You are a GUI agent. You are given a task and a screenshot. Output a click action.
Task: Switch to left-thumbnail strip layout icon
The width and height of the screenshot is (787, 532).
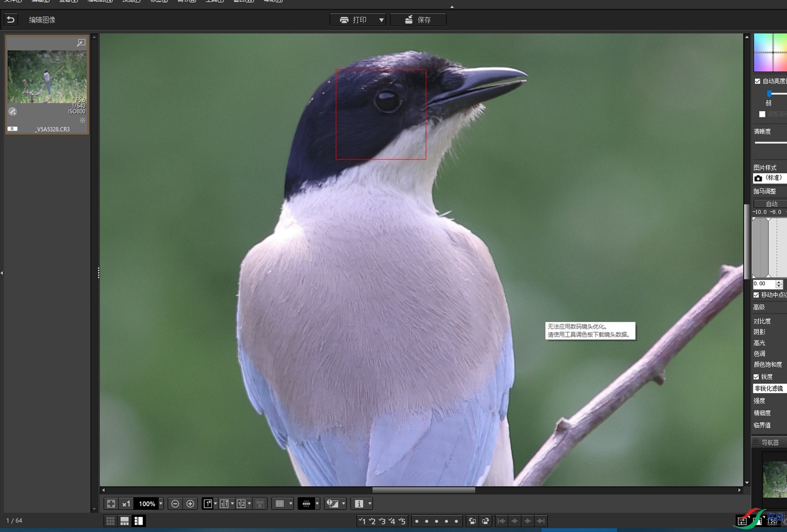point(139,521)
